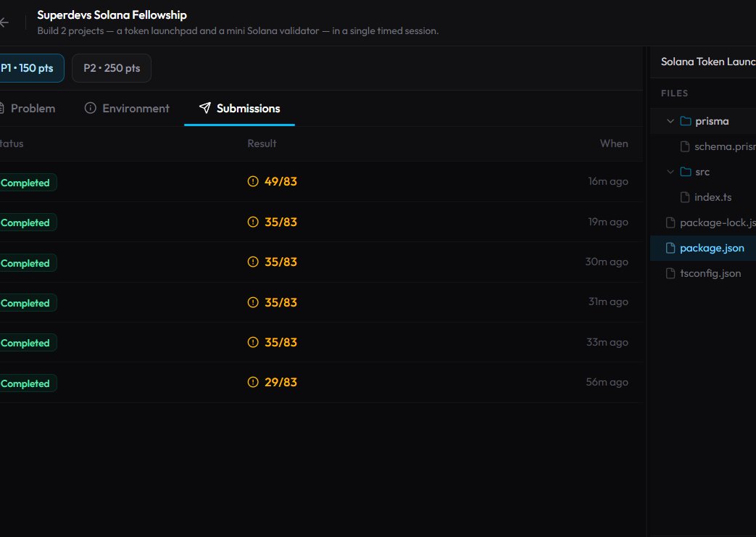Collapse the prisma folder chevron
Image resolution: width=756 pixels, height=537 pixels.
(670, 121)
